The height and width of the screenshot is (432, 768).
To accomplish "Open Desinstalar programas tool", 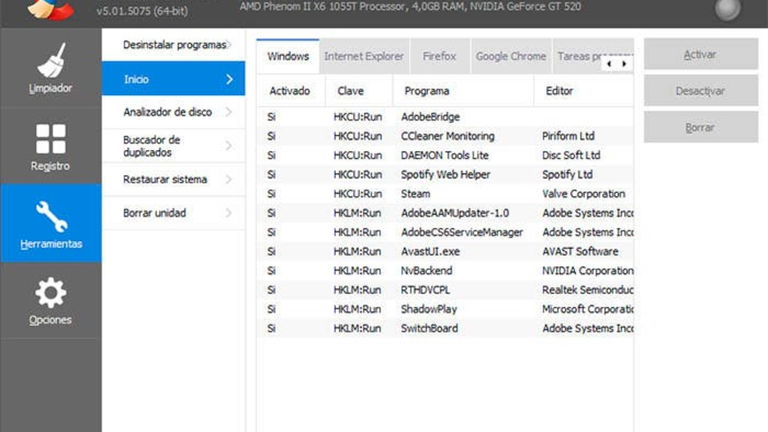I will tap(173, 45).
